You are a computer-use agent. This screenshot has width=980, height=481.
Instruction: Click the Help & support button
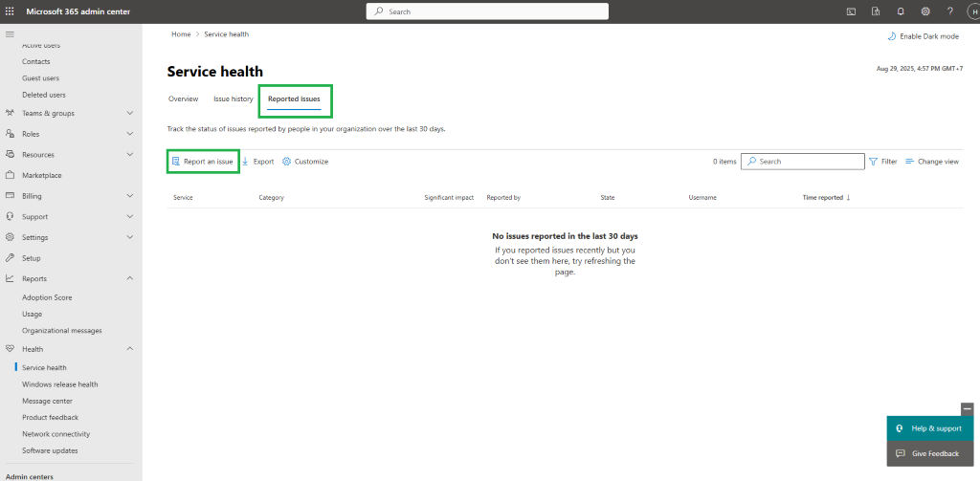[930, 428]
